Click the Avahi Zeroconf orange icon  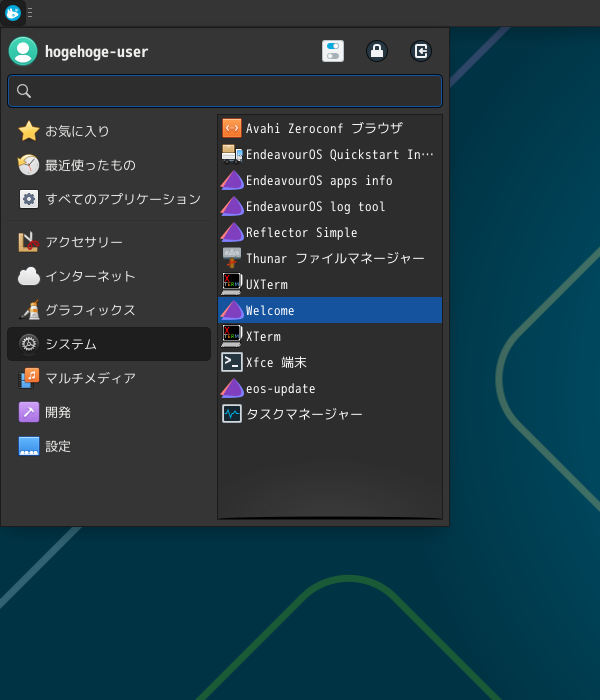pos(232,129)
